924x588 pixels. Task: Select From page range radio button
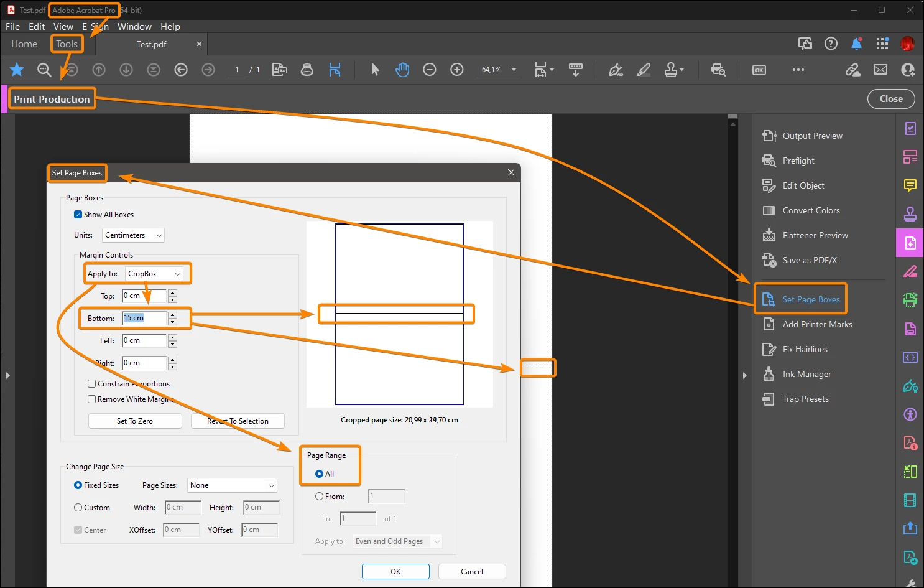pos(319,497)
